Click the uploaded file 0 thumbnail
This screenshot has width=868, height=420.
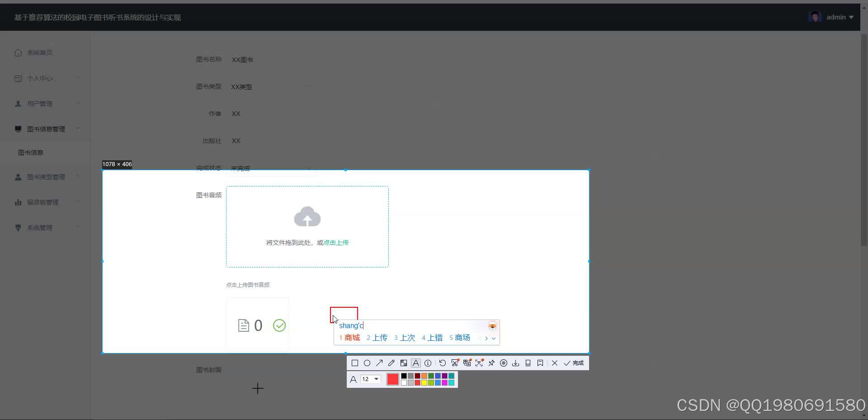point(258,325)
